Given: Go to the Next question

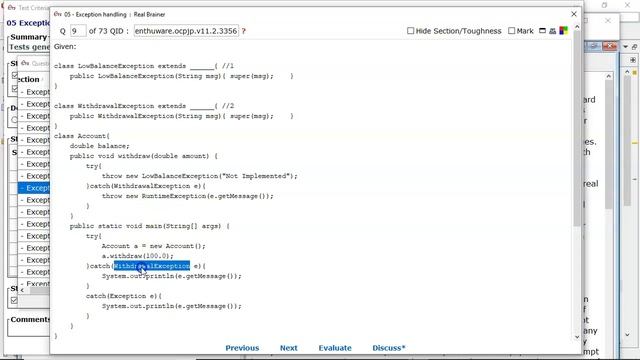Looking at the screenshot, I should point(289,348).
